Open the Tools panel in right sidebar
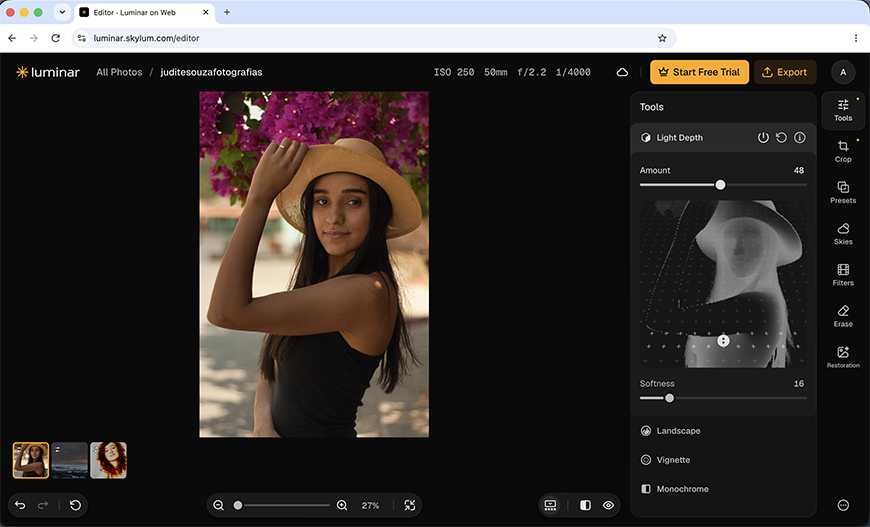Image resolution: width=870 pixels, height=527 pixels. click(843, 110)
